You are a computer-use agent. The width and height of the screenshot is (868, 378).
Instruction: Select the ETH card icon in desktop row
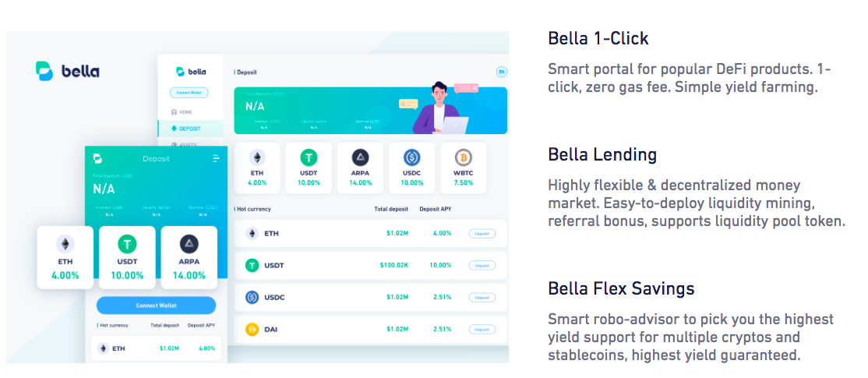(x=257, y=158)
